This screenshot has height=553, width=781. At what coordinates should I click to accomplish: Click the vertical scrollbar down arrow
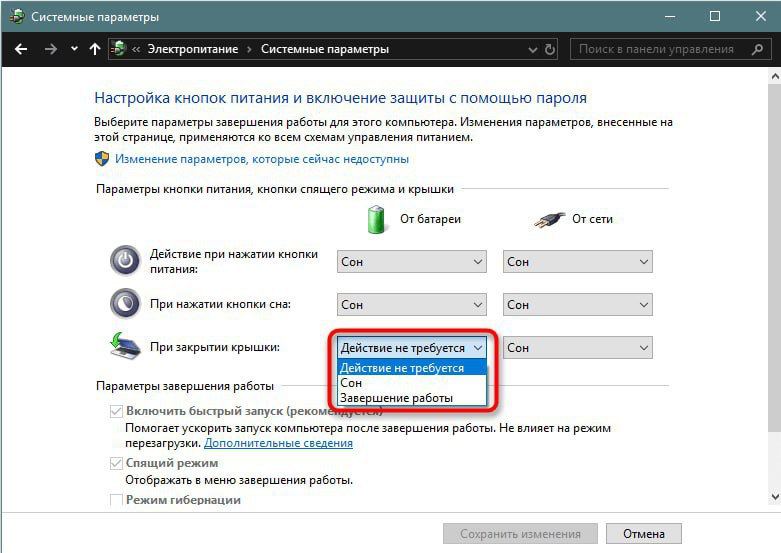point(772,496)
